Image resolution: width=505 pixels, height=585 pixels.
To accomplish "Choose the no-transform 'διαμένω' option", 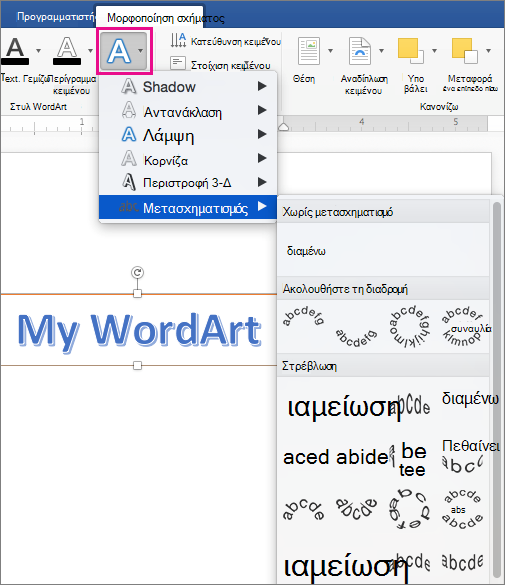I will coord(306,251).
